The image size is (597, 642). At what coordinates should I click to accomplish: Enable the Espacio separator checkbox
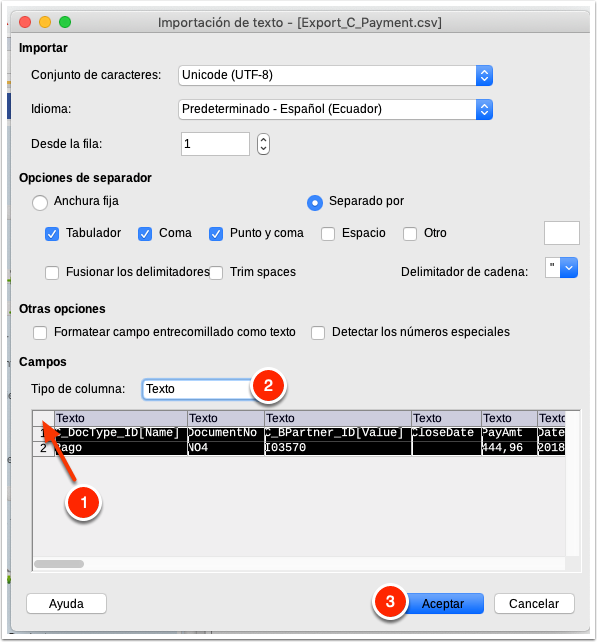coord(328,234)
